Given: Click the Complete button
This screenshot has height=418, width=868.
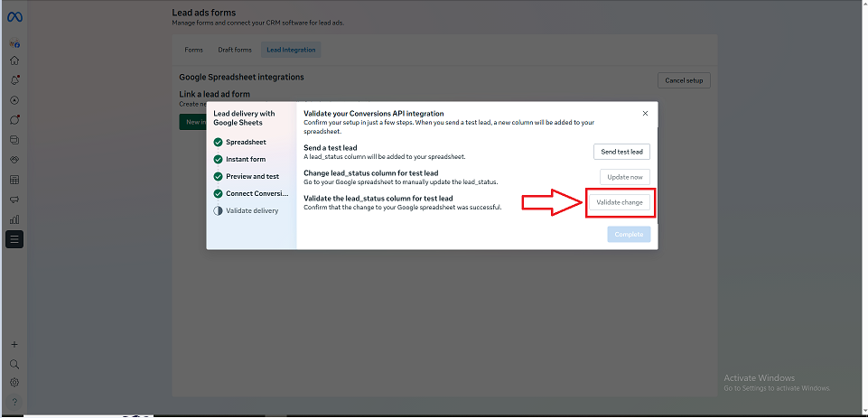Looking at the screenshot, I should tap(628, 235).
